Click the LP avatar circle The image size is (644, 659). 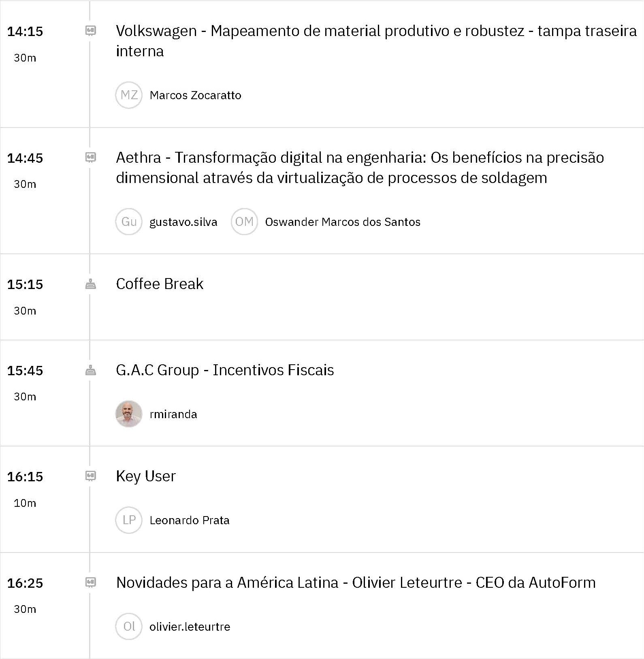[129, 520]
